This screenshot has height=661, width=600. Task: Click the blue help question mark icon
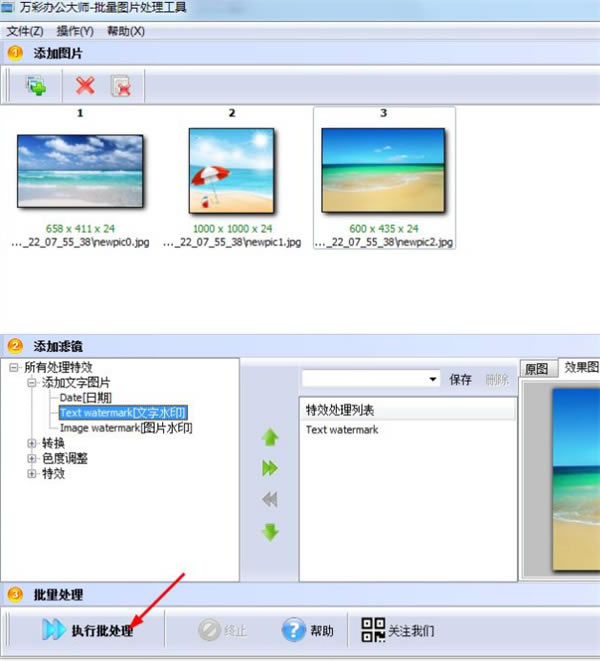[294, 630]
